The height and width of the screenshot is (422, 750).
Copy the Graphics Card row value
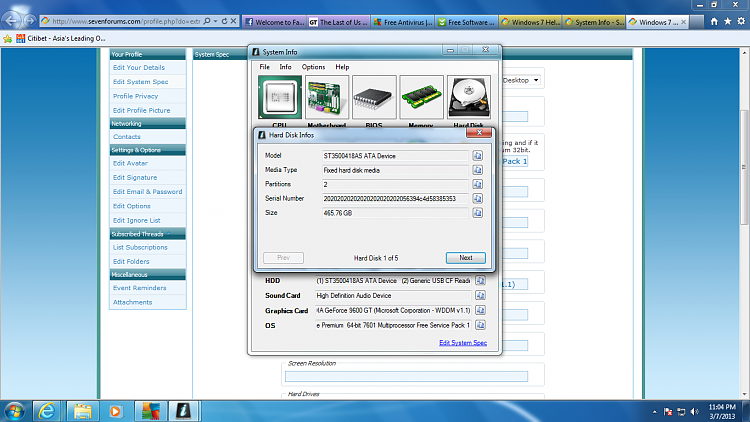(480, 310)
